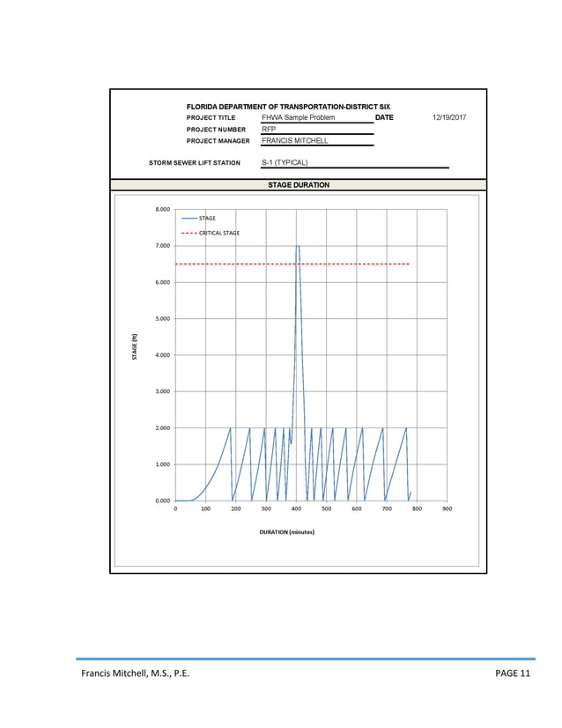Click the 0.000 y-axis tick label
The width and height of the screenshot is (562, 728).
[x=162, y=501]
